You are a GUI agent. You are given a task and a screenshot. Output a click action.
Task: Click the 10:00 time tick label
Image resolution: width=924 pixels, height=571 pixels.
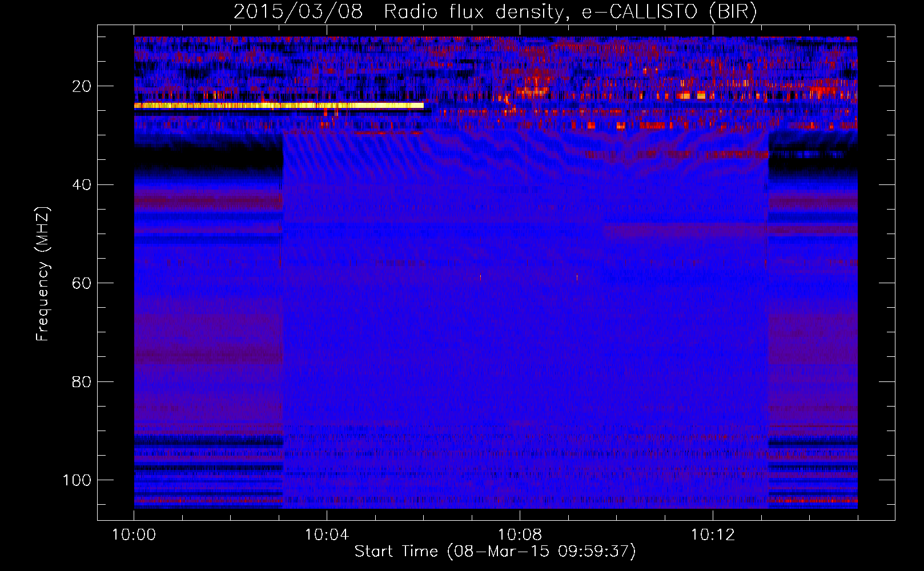point(134,535)
